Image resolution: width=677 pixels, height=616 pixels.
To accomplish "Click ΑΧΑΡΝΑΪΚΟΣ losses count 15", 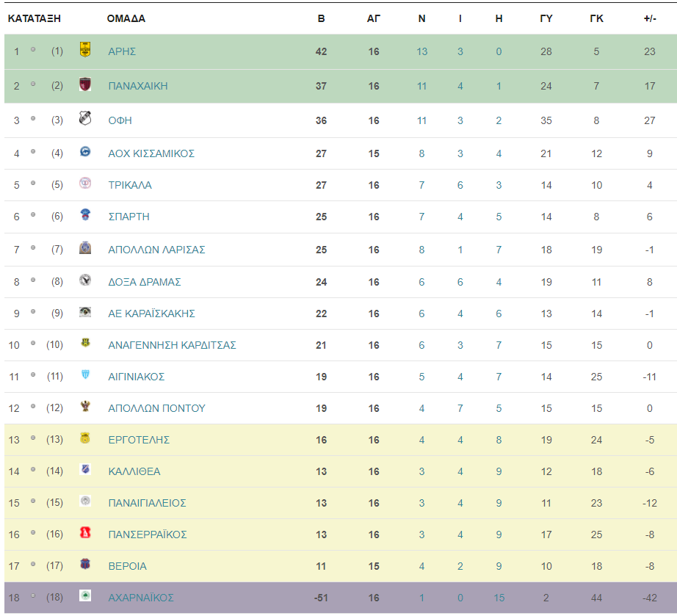I will click(x=499, y=598).
